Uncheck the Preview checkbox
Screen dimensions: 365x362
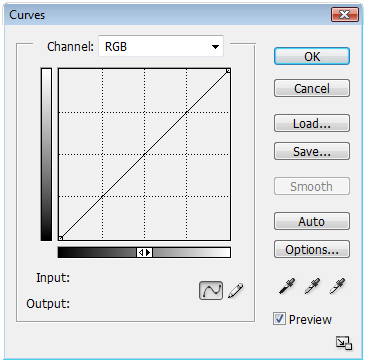click(x=279, y=319)
